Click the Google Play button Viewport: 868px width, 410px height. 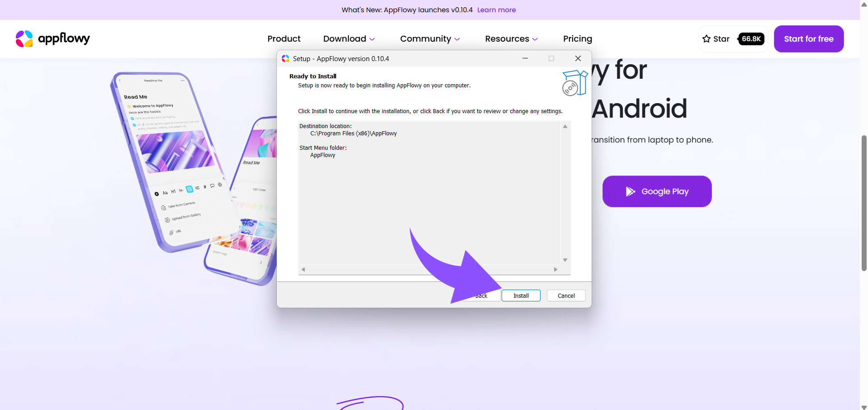[657, 191]
